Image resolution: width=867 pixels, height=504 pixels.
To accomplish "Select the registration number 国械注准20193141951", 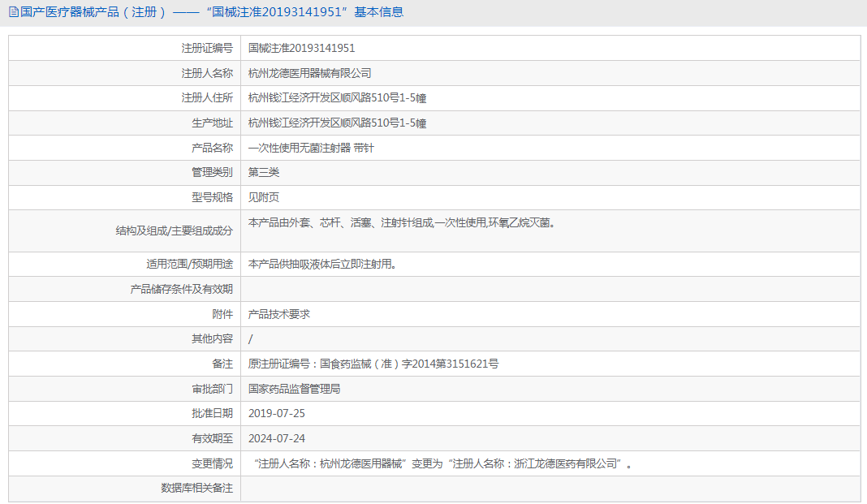I will tap(301, 48).
